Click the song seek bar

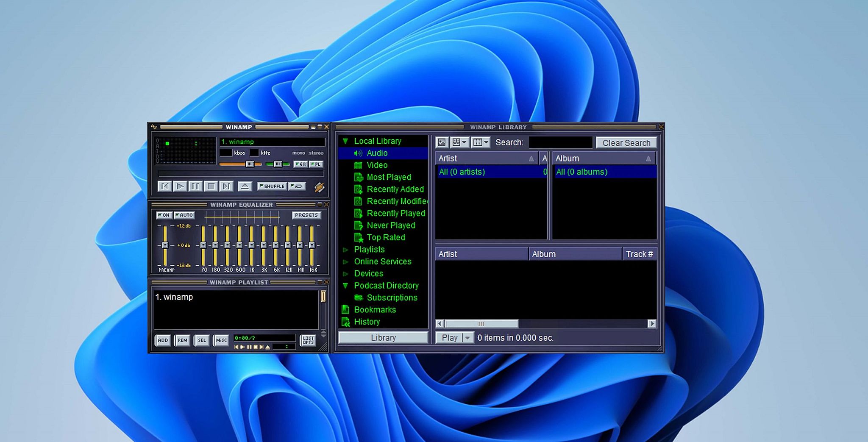tap(241, 173)
